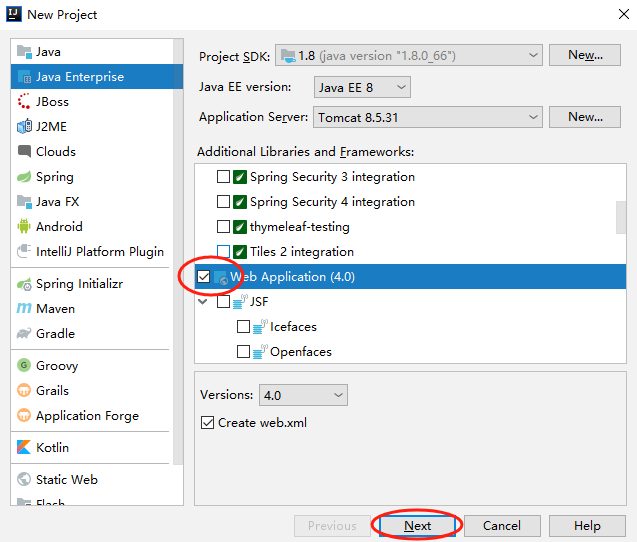The image size is (637, 542).
Task: Click the Groovy green circle icon
Action: pos(24,365)
